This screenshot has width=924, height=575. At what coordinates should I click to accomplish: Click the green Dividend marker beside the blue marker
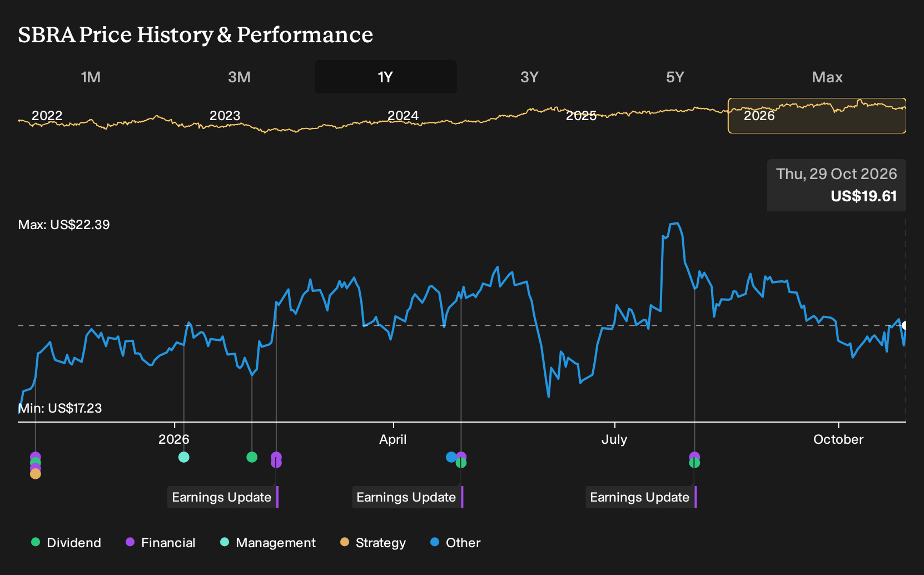pyautogui.click(x=461, y=463)
